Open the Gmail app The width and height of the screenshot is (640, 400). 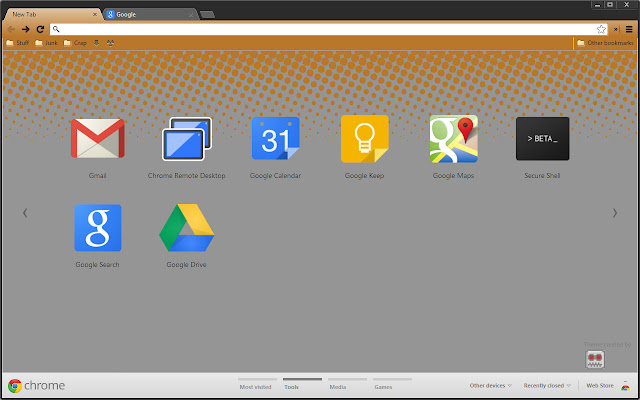(x=98, y=138)
